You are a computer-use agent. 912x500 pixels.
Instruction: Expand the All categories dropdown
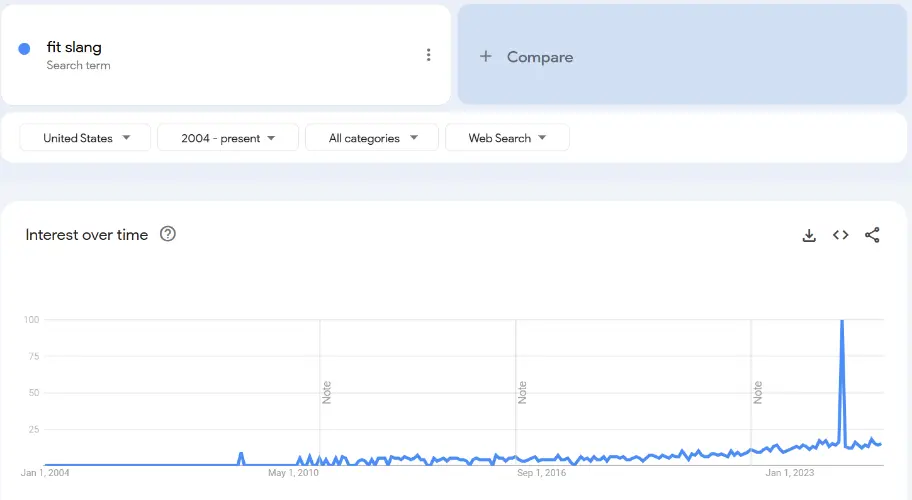[x=372, y=138]
